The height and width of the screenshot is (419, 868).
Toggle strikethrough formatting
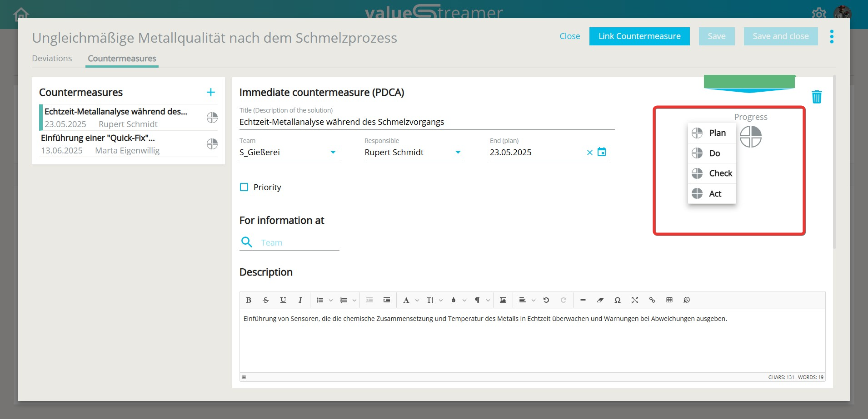coord(266,300)
